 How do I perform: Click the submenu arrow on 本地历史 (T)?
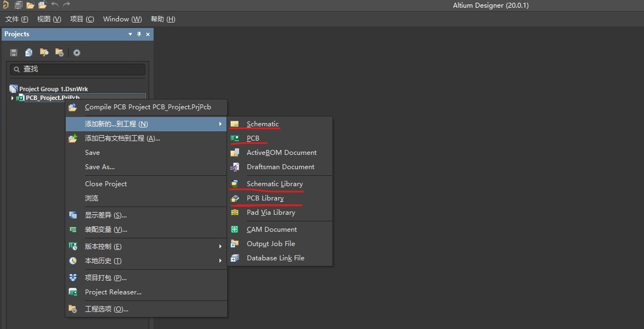click(x=221, y=261)
